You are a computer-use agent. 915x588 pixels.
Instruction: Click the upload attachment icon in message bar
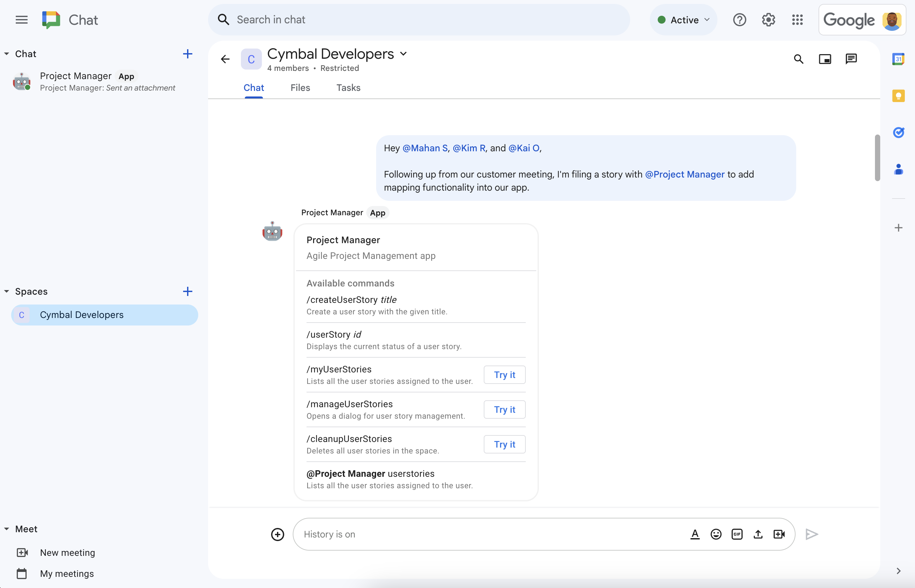tap(757, 533)
